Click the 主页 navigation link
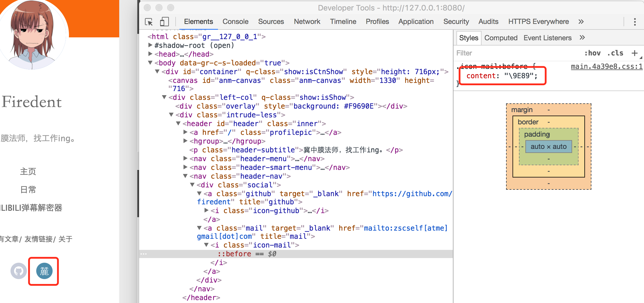 [x=28, y=171]
